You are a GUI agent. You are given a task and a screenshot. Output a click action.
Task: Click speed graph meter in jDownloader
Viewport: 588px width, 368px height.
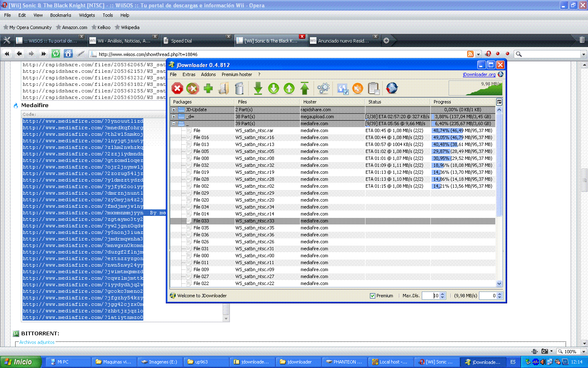coord(475,88)
